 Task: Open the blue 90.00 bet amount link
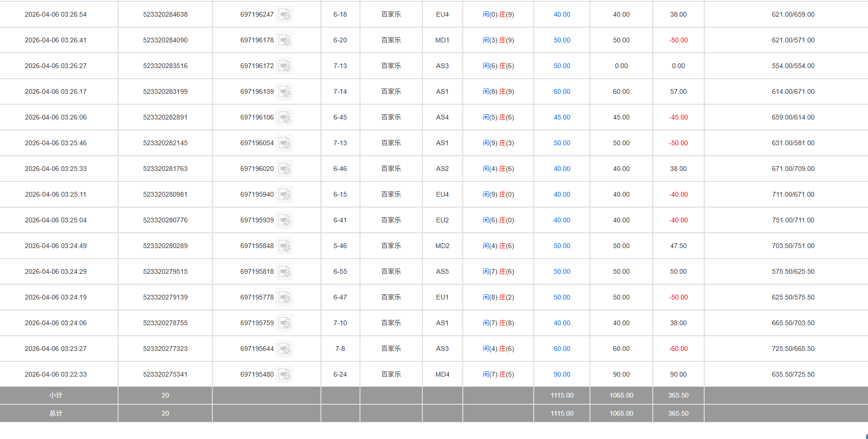(562, 375)
